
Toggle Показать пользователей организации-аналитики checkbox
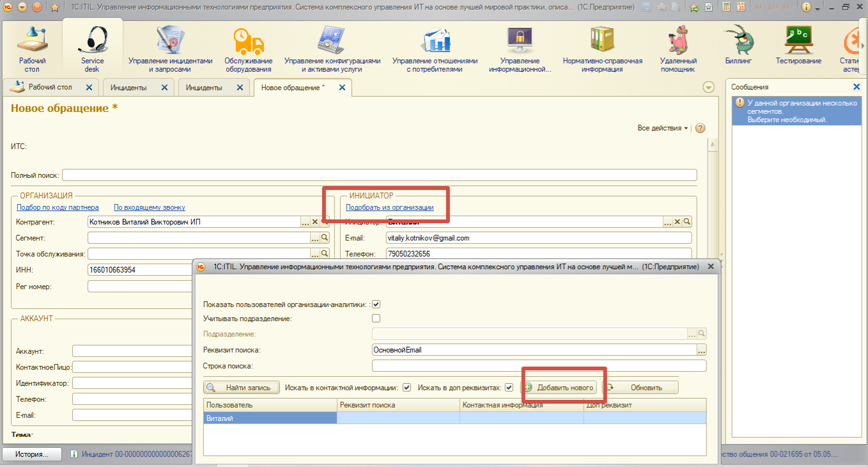376,305
